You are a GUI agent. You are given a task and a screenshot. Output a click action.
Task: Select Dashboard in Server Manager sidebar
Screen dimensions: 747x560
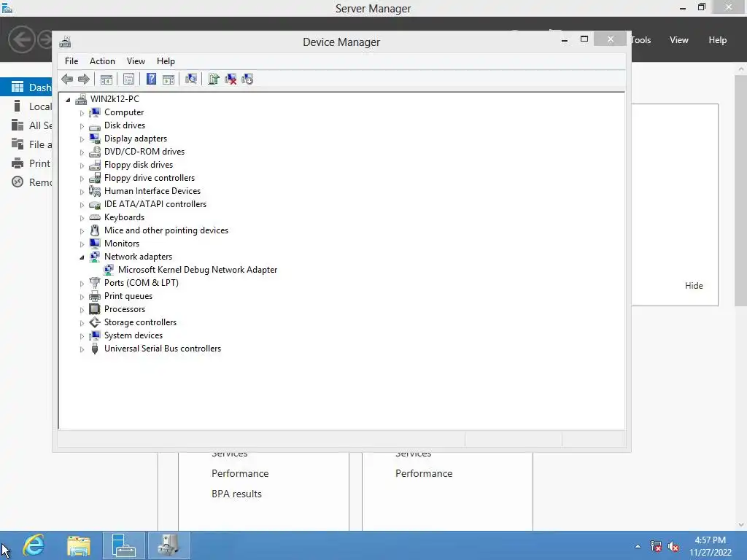click(26, 87)
